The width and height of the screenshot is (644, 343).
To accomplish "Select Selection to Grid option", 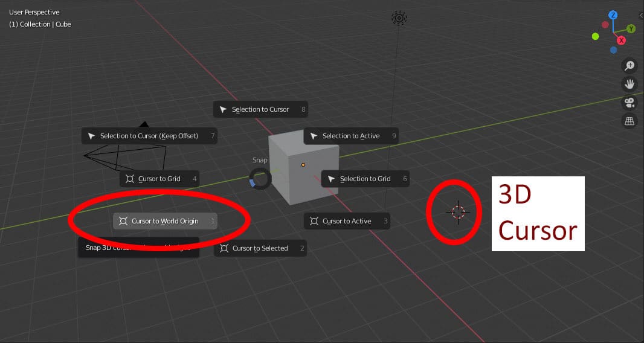I will (365, 179).
